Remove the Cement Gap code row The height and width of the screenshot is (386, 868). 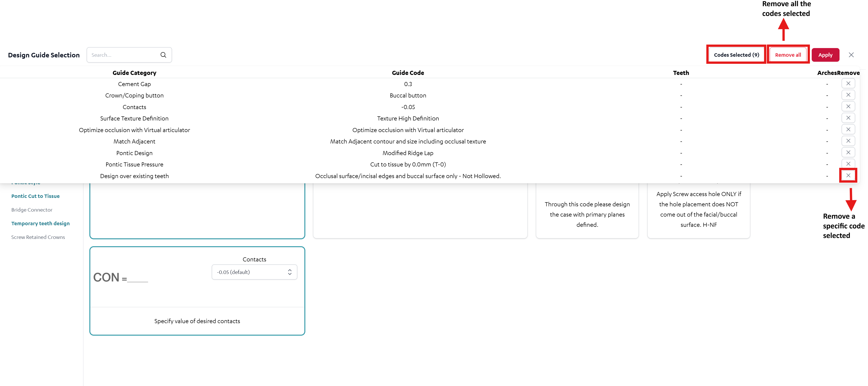click(848, 84)
